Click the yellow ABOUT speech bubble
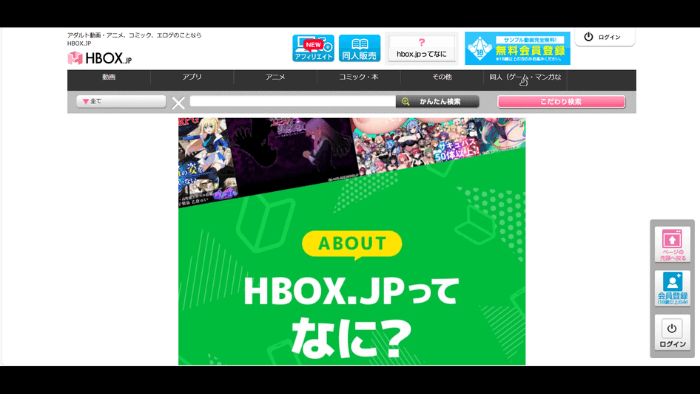Viewport: 700px width, 394px height. [x=352, y=245]
